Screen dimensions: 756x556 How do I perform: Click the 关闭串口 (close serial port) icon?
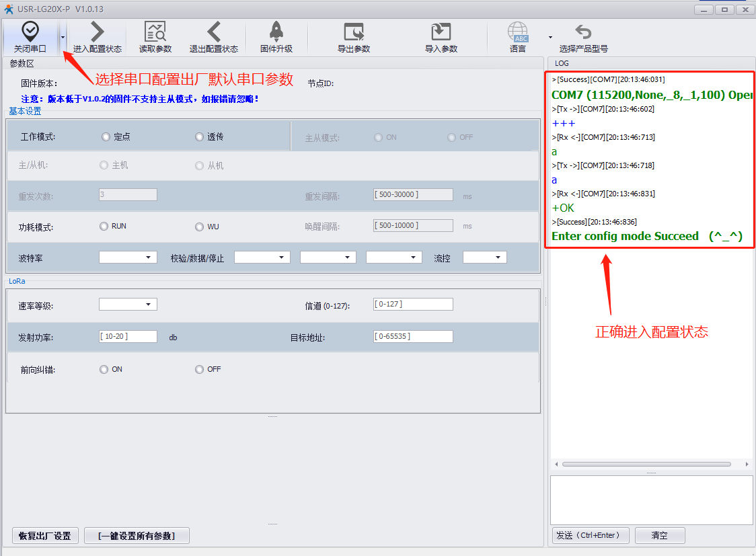coord(30,32)
